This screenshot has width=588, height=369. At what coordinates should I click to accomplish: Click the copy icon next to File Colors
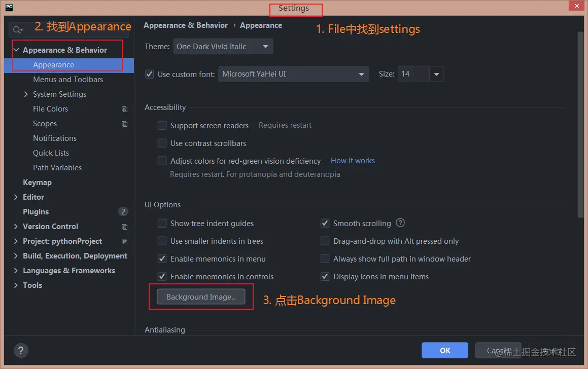coord(124,109)
